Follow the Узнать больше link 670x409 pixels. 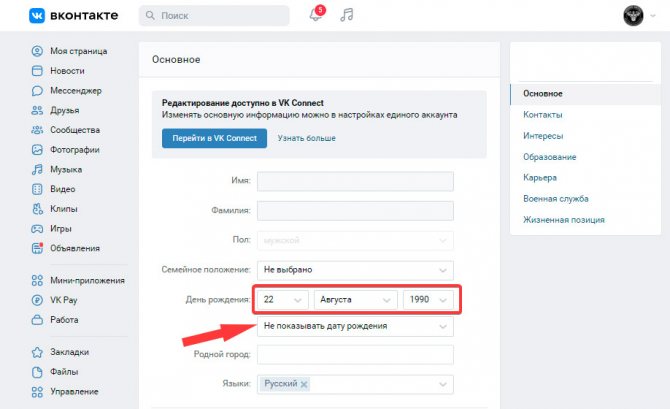(306, 138)
